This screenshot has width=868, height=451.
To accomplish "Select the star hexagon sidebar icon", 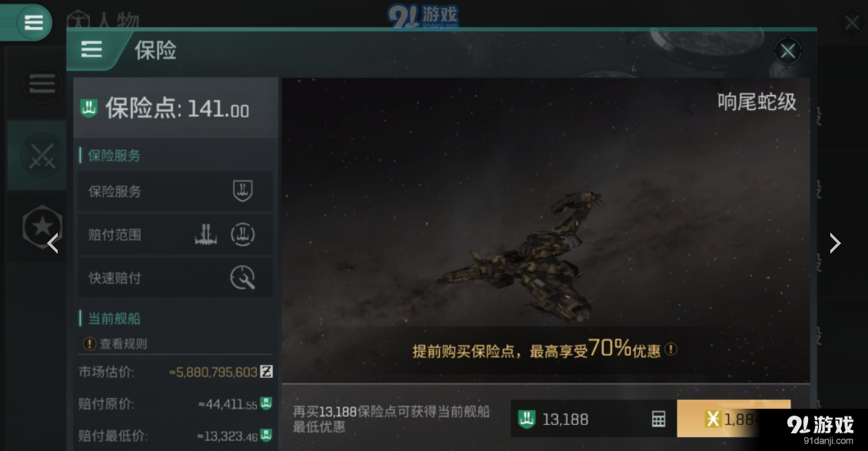I will point(42,226).
